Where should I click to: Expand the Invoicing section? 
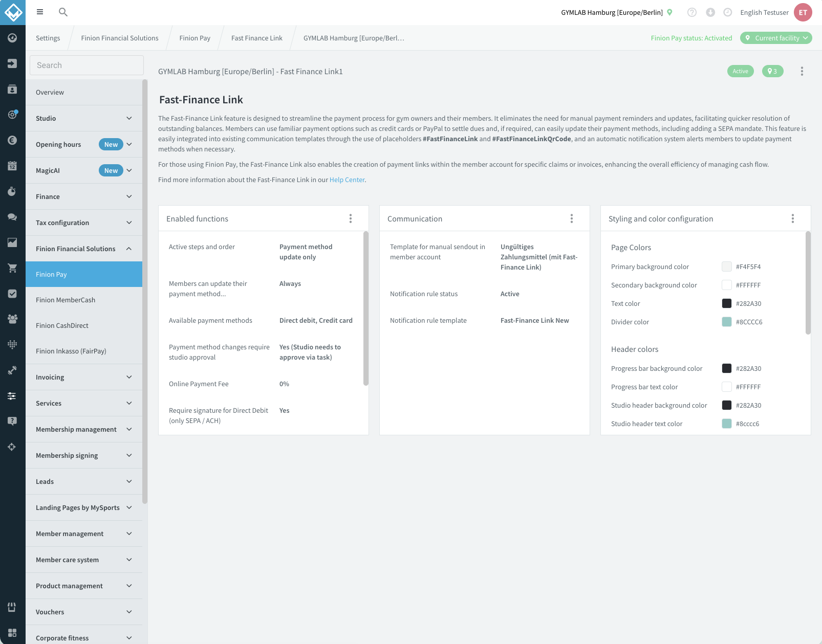[84, 377]
